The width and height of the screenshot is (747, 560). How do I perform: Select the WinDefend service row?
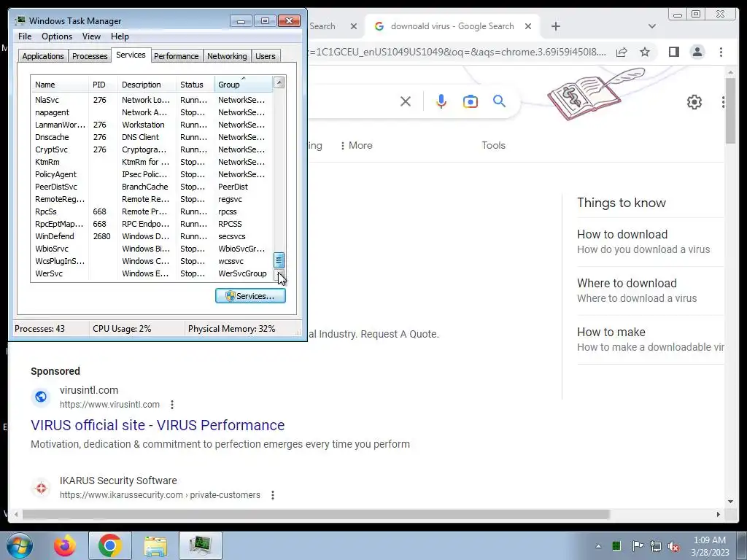pyautogui.click(x=152, y=236)
